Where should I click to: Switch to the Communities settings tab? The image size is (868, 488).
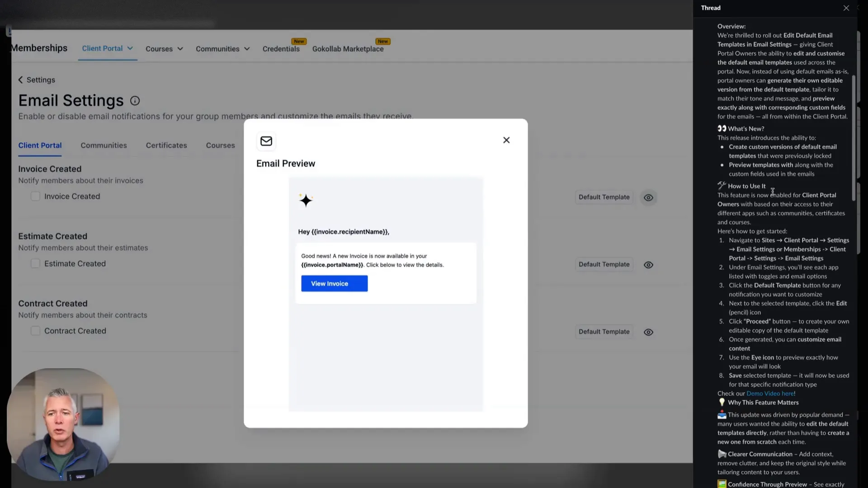click(104, 145)
